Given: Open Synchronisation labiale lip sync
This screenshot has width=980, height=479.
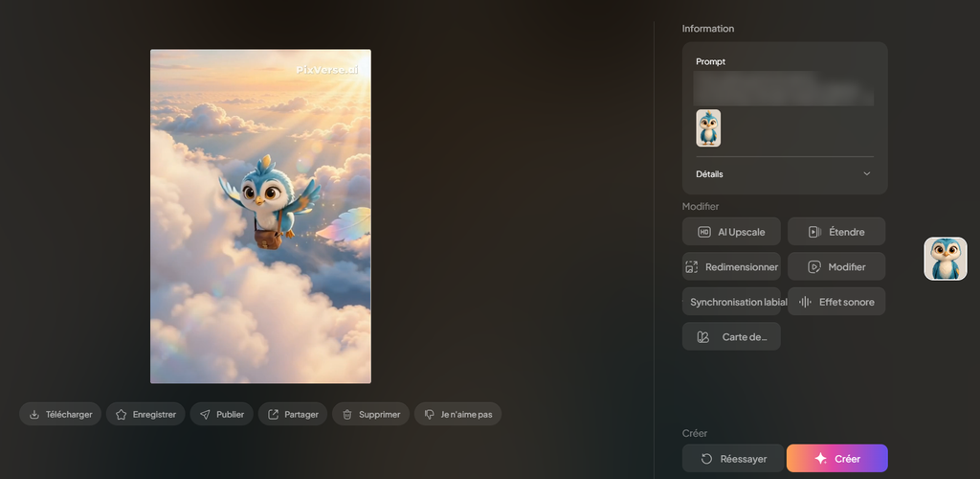Looking at the screenshot, I should pyautogui.click(x=731, y=302).
